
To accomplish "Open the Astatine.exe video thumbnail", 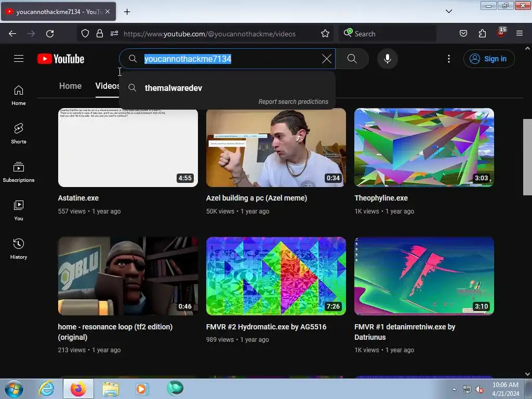I will click(128, 148).
